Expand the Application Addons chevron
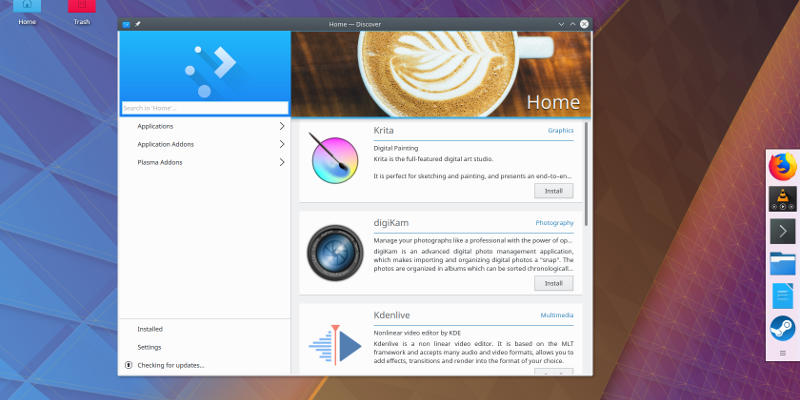 282,144
